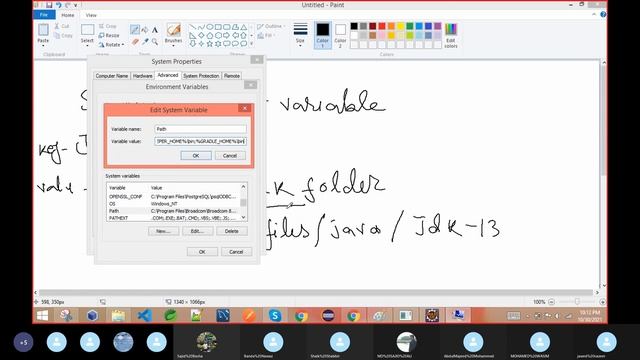Choose the Triangle shape in Shapes gallery
Image resolution: width=640 pixels, height=360 pixels.
[244, 27]
